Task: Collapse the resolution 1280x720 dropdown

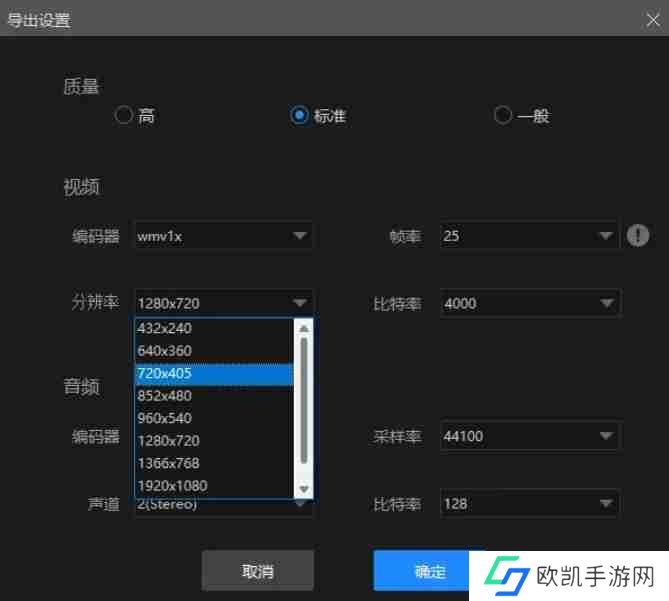Action: [224, 303]
